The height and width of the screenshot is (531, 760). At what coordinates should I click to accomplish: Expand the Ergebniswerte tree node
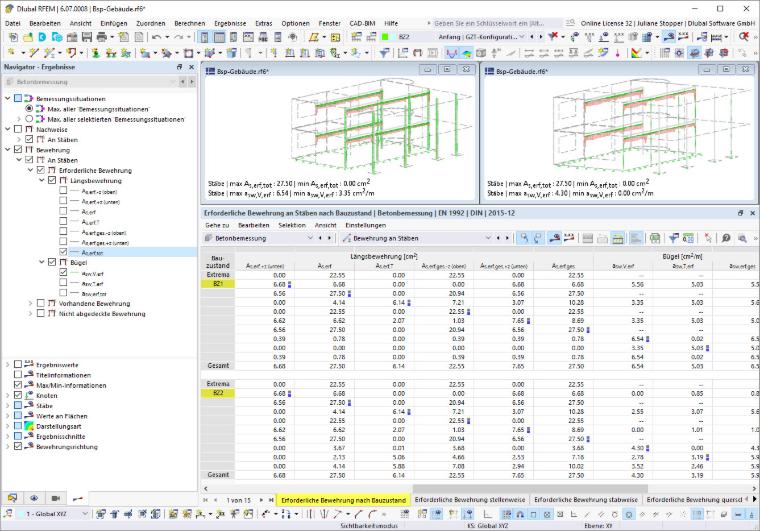click(7, 365)
